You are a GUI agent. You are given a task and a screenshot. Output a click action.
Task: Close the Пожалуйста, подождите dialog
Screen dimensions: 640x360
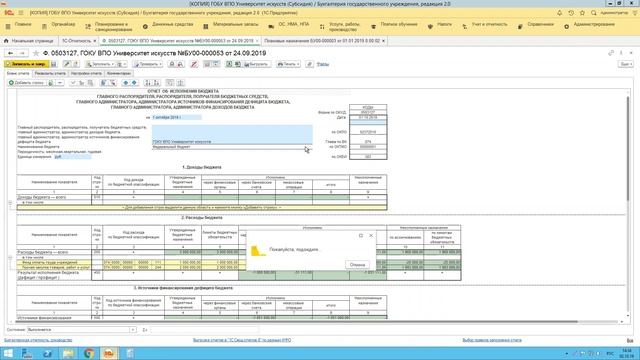pos(371,236)
